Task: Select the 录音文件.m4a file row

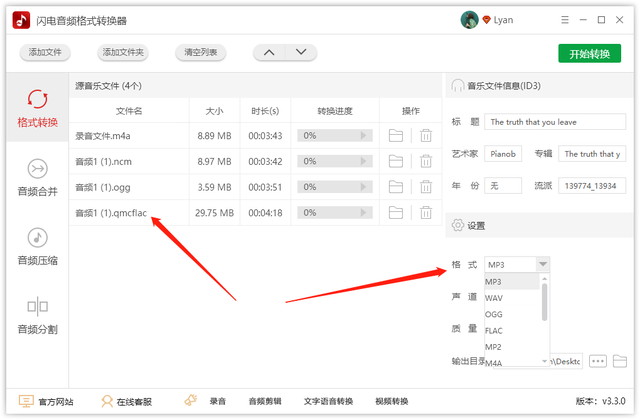Action: click(255, 136)
